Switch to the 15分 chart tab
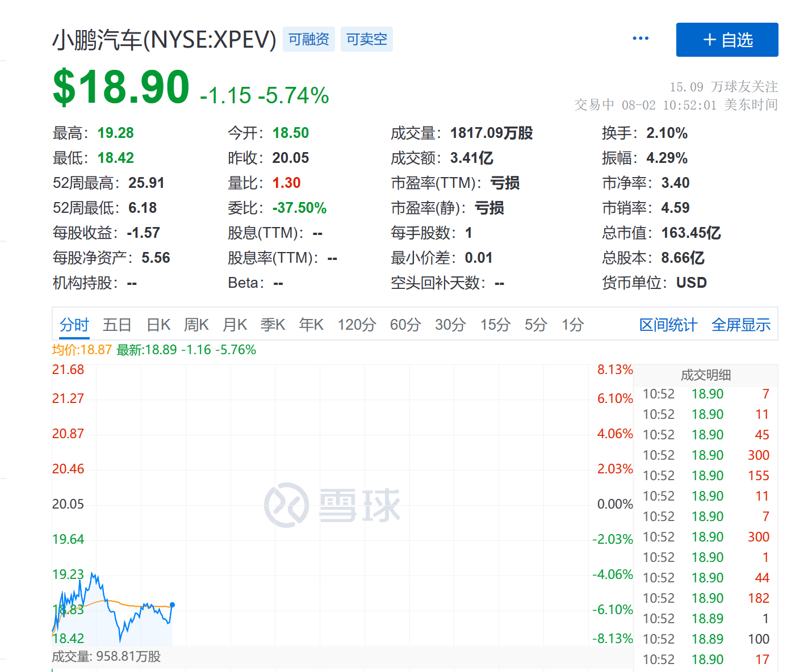The height and width of the screenshot is (672, 812). tap(495, 325)
